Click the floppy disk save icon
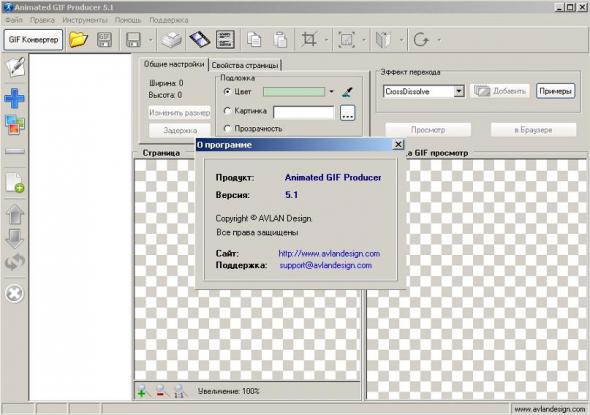The width and height of the screenshot is (590, 415). point(133,40)
